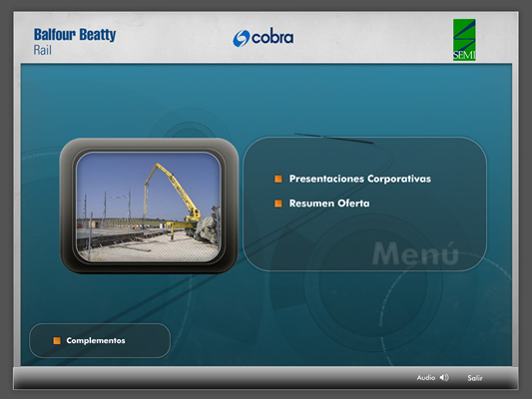Toggle the Audio label in bottom bar

(x=426, y=377)
